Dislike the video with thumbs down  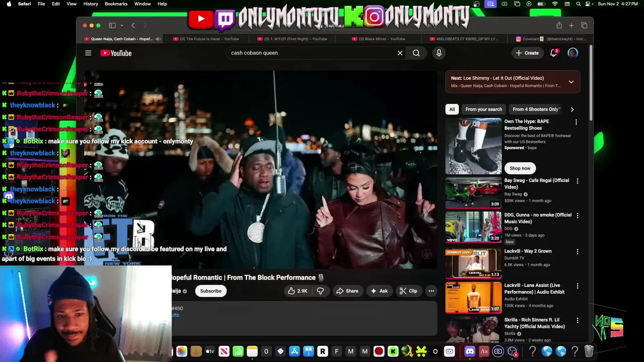pos(320,291)
